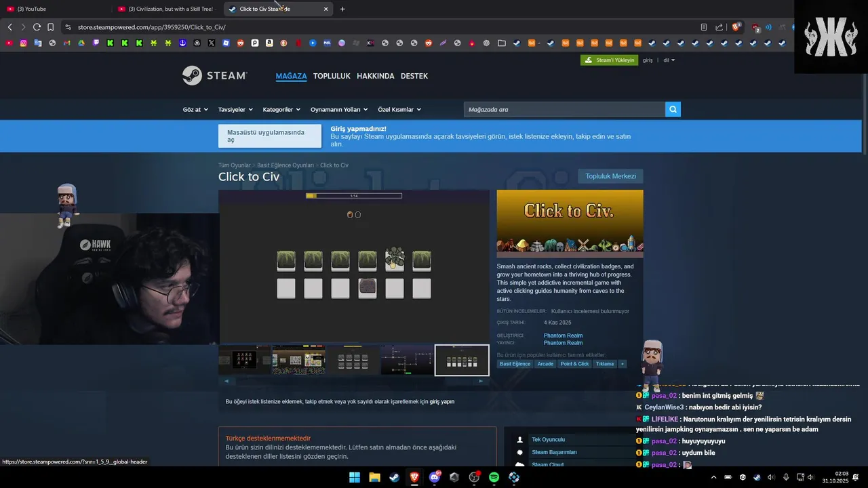
Task: Open the Reddit bookmark icon after Roblox
Action: pyautogui.click(x=241, y=43)
